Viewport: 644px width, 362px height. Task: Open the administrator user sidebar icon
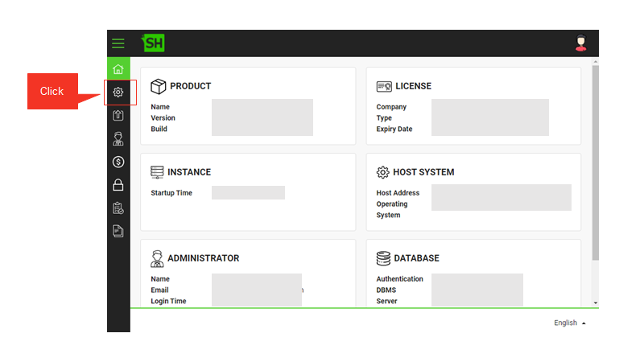pyautogui.click(x=118, y=138)
